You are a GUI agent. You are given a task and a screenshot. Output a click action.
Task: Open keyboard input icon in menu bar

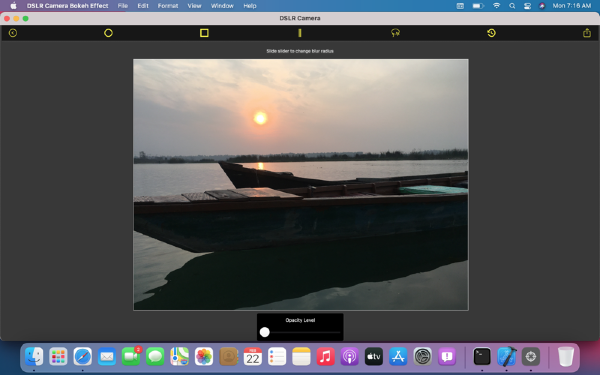click(x=460, y=6)
